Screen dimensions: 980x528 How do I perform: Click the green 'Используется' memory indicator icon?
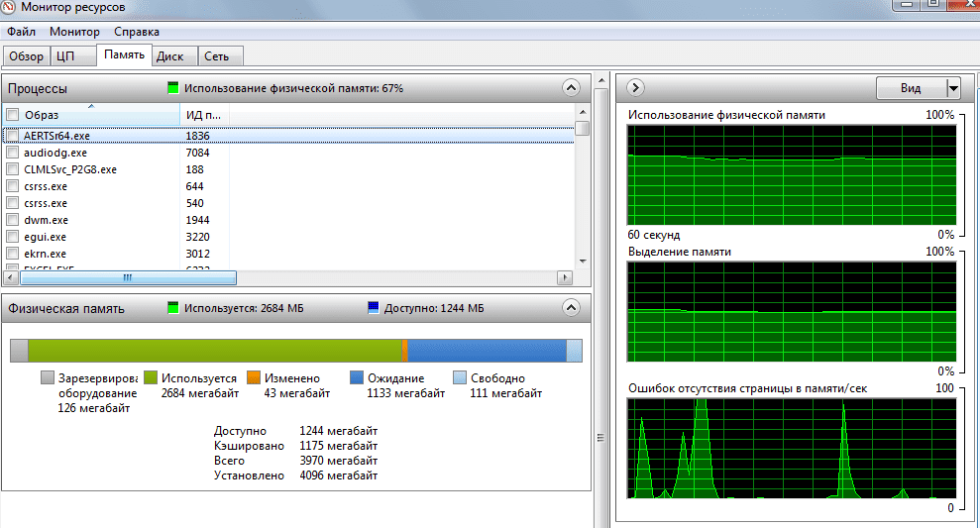173,308
